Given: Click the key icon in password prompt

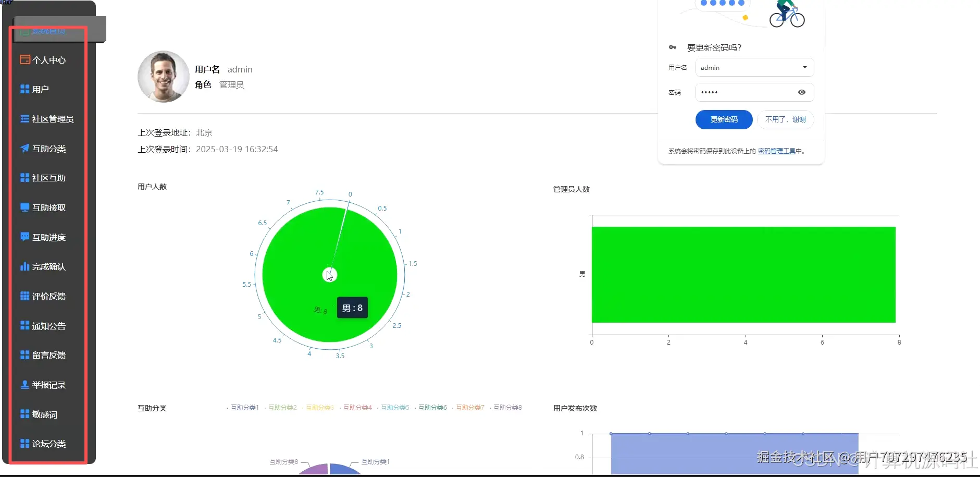Looking at the screenshot, I should tap(673, 47).
